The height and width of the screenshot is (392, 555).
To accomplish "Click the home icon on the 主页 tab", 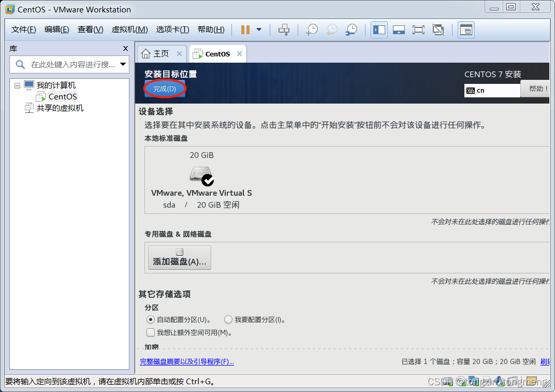I will [146, 53].
